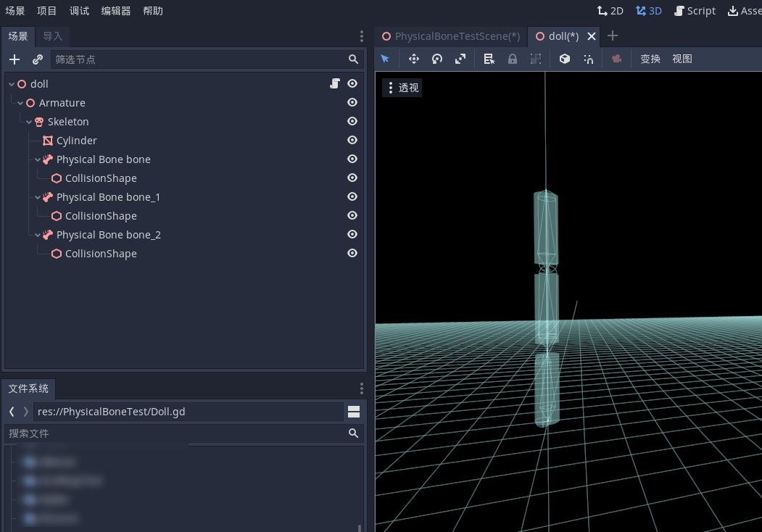
Task: Toggle Use Snap magnet icon
Action: [588, 59]
